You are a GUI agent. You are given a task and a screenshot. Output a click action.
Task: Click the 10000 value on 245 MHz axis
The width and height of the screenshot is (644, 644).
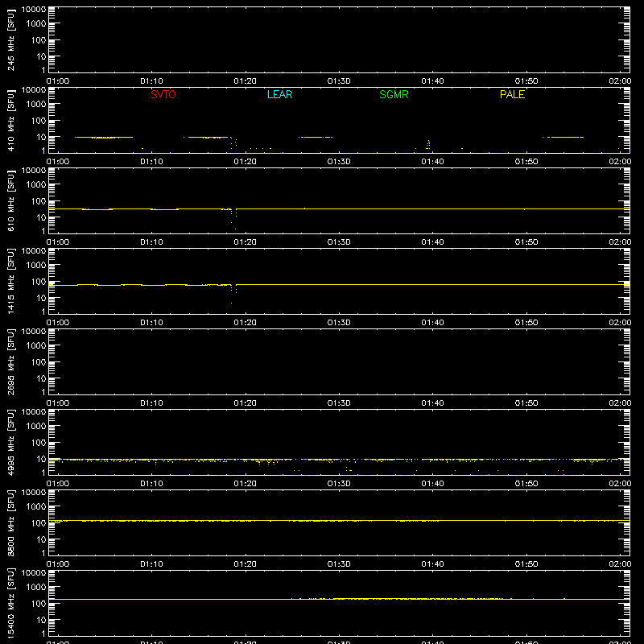[x=34, y=10]
